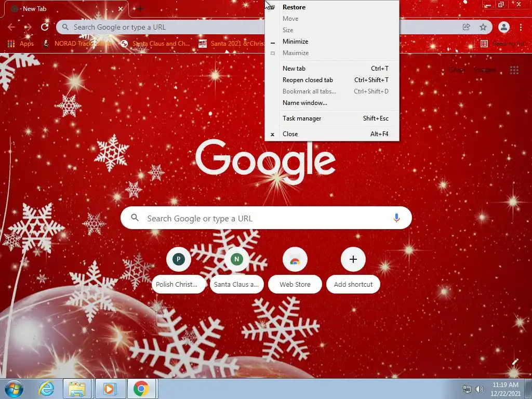
Task: Start voice search with microphone icon
Action: point(396,218)
